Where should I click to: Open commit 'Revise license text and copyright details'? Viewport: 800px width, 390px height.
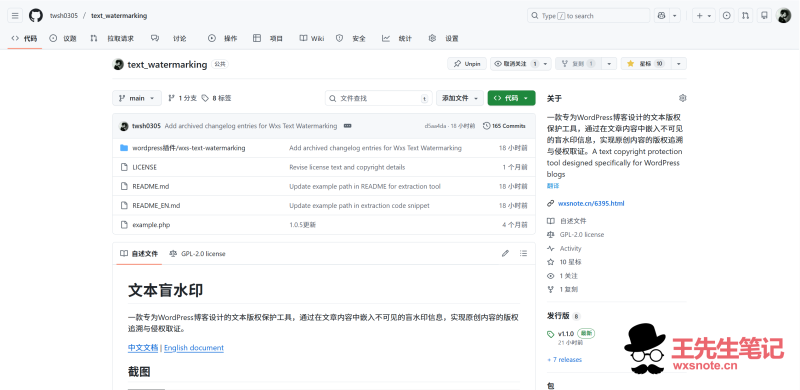point(347,167)
